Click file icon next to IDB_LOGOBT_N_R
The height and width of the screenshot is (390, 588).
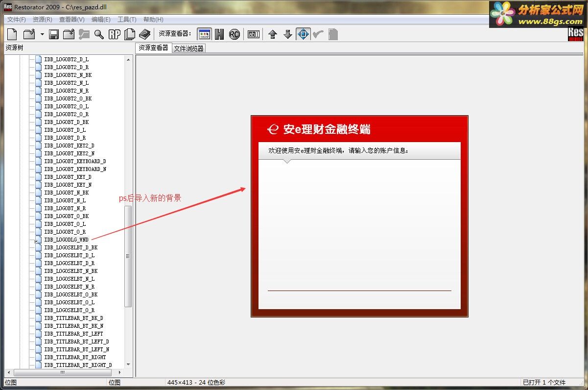tap(38, 208)
